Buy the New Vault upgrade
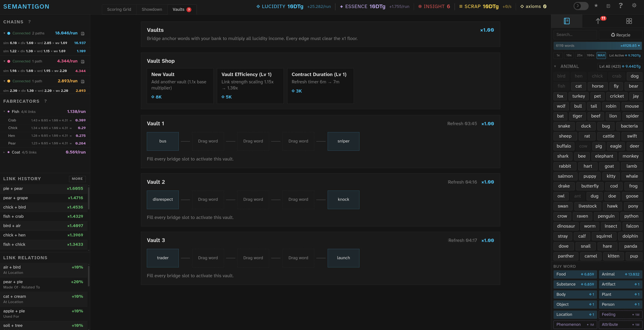Image resolution: width=644 pixels, height=330 pixels. 180,86
